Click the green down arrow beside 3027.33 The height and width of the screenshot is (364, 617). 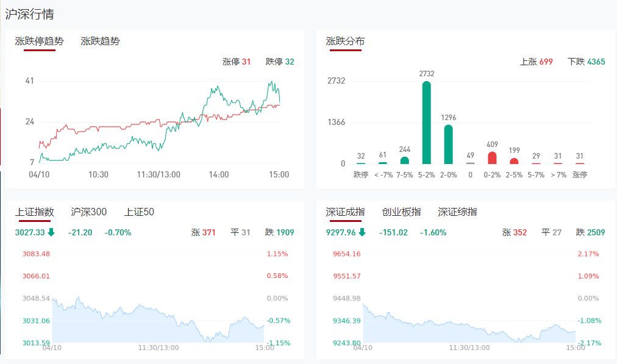pos(51,232)
